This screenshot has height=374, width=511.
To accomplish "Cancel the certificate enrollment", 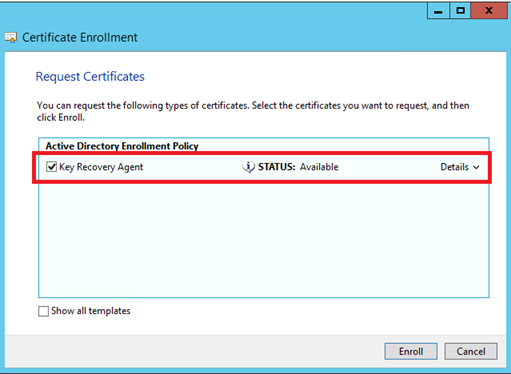I will (471, 351).
